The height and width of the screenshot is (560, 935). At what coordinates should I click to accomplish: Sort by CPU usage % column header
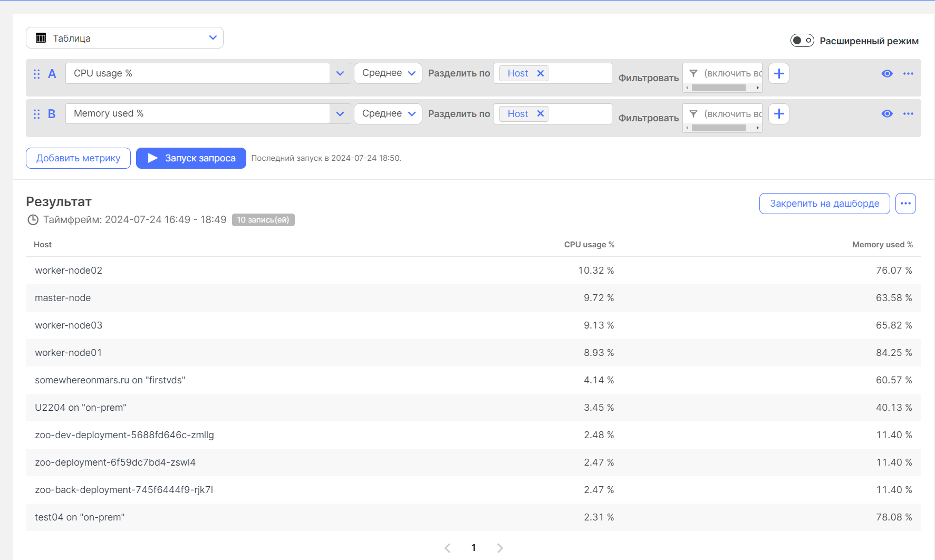589,245
